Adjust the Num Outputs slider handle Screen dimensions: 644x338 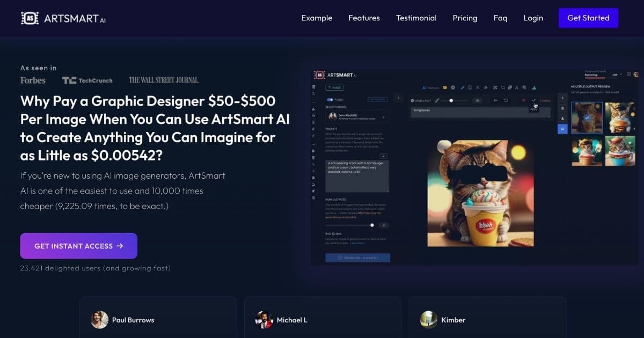click(x=372, y=225)
